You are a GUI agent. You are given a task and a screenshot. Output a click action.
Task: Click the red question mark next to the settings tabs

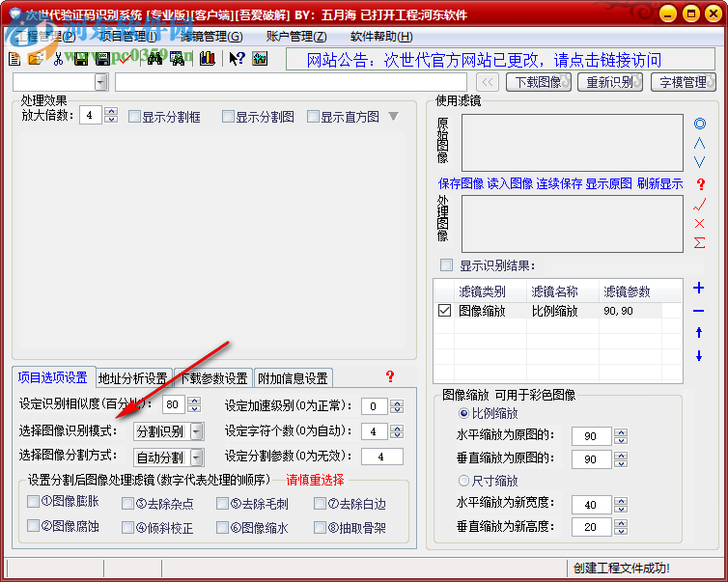coord(390,376)
